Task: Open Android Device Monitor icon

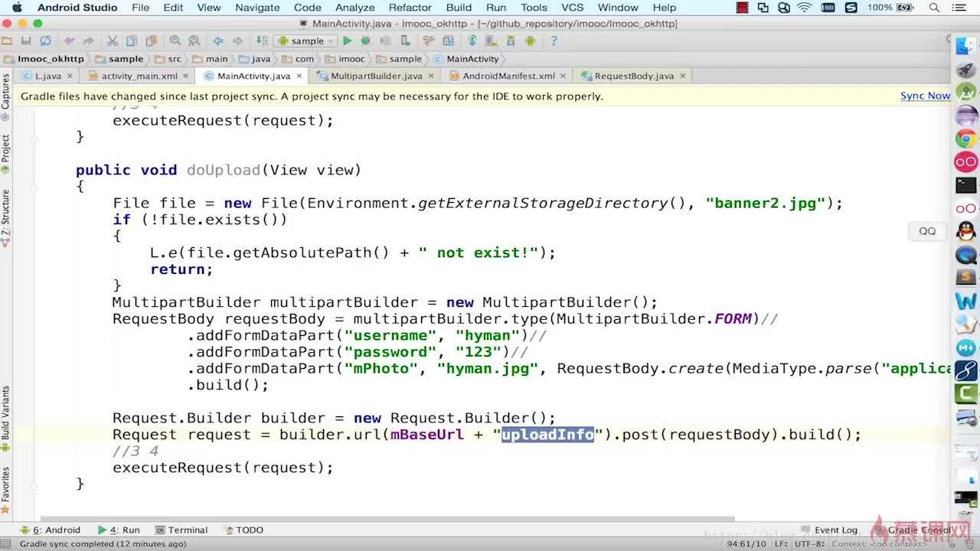Action: coord(529,41)
